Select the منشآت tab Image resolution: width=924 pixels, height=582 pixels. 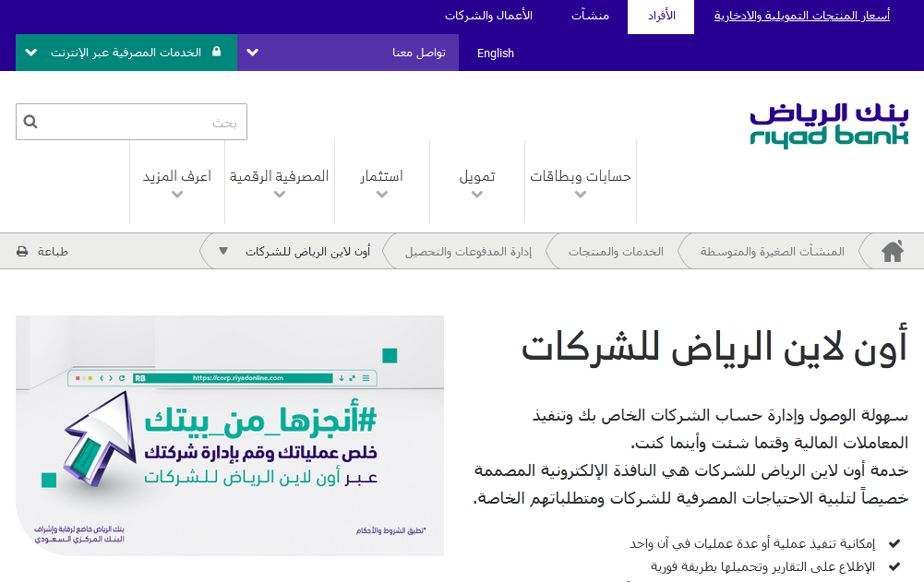pyautogui.click(x=590, y=16)
